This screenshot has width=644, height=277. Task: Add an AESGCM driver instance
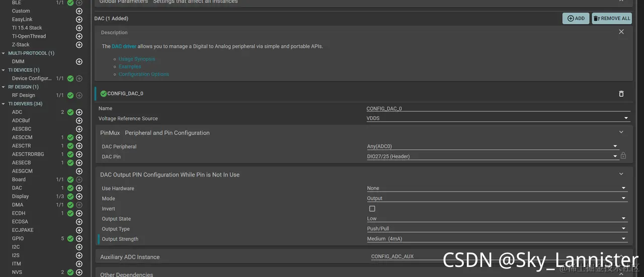pyautogui.click(x=79, y=171)
